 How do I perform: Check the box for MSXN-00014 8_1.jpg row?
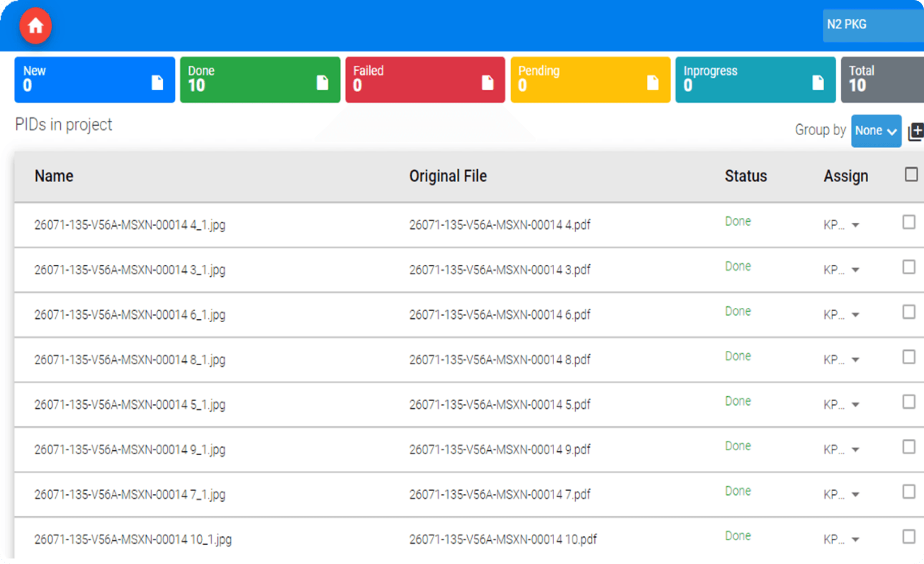click(909, 357)
